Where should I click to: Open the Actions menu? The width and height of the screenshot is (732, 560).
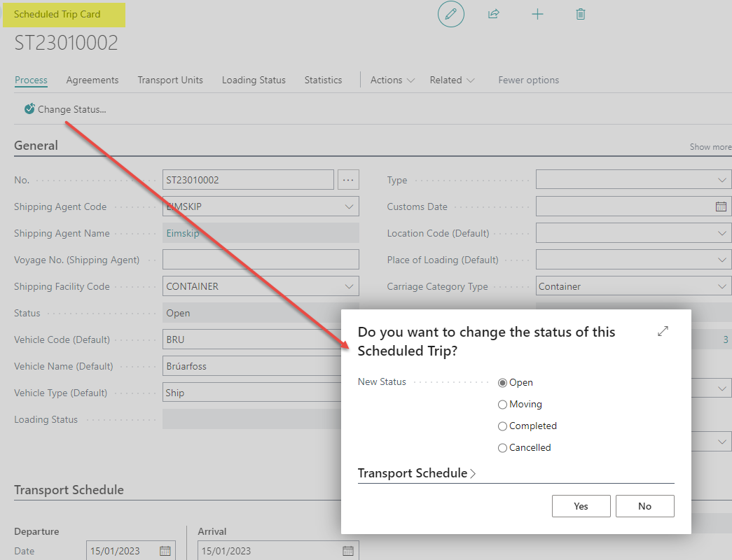(x=392, y=80)
